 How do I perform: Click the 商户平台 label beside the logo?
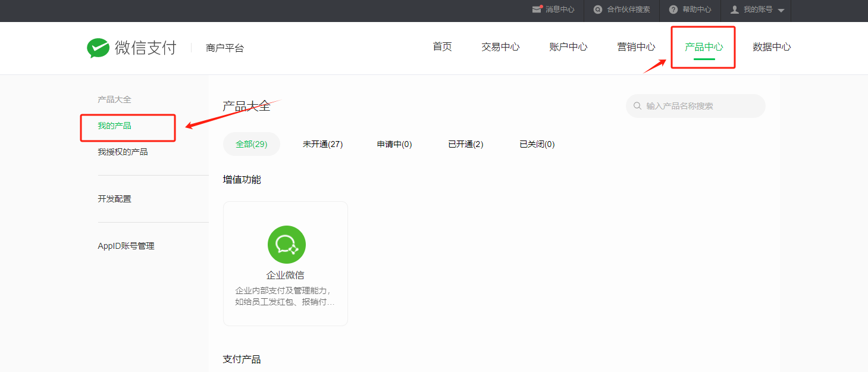pyautogui.click(x=225, y=48)
